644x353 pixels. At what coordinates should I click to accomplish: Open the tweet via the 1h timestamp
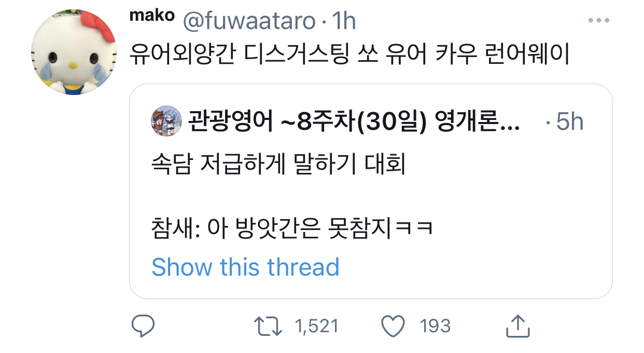(x=343, y=21)
